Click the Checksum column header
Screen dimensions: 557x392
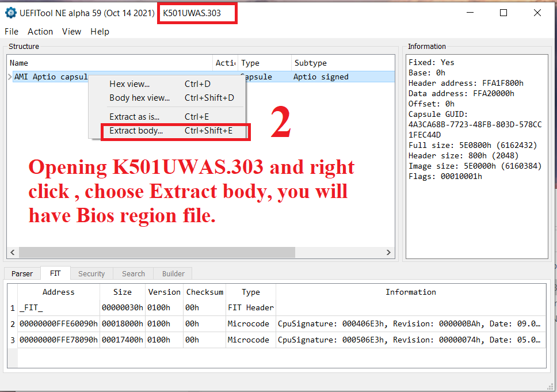pos(205,292)
